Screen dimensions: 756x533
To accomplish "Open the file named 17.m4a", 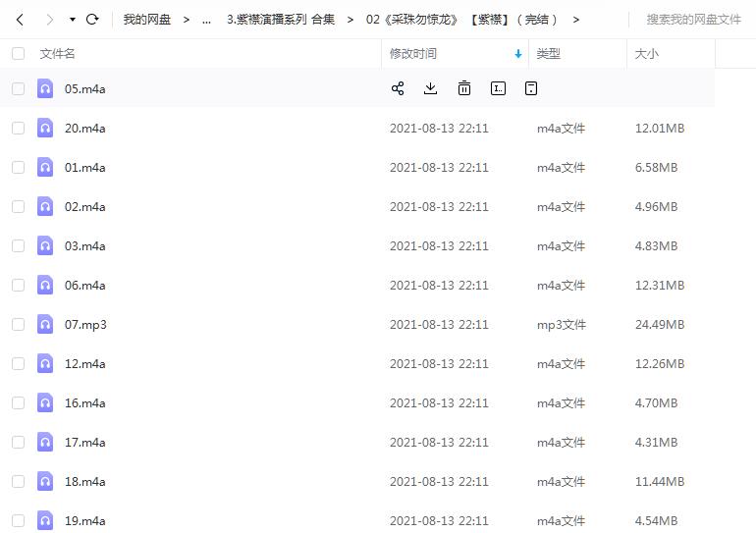I will (x=84, y=443).
